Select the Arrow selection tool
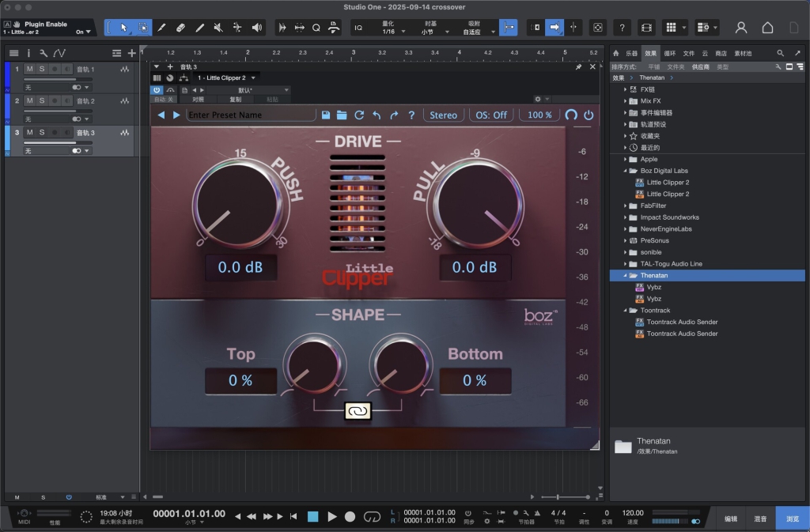The height and width of the screenshot is (532, 810). pyautogui.click(x=124, y=27)
